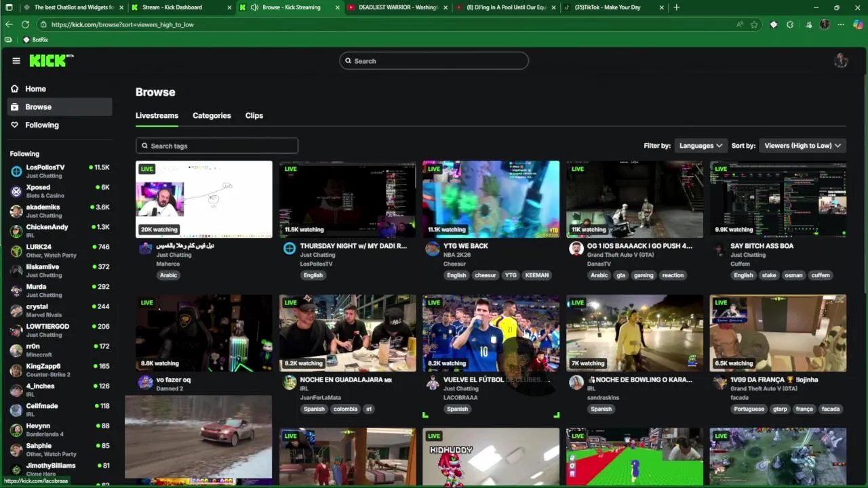868x488 pixels.
Task: Open 1V99 DA FRANÇA stream title
Action: pyautogui.click(x=774, y=380)
